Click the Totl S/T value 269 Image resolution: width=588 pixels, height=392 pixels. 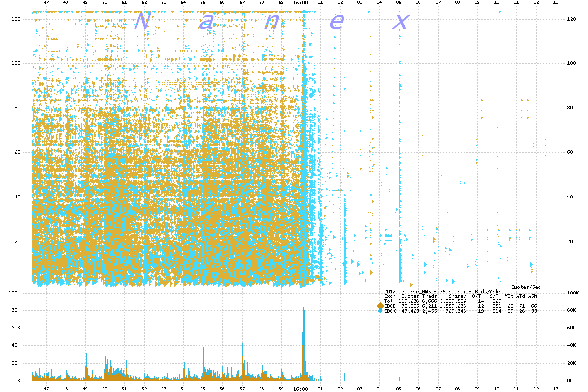[496, 301]
